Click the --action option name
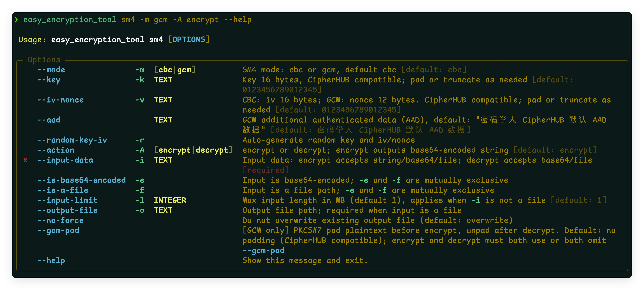Image resolution: width=644 pixels, height=290 pixels. point(56,150)
